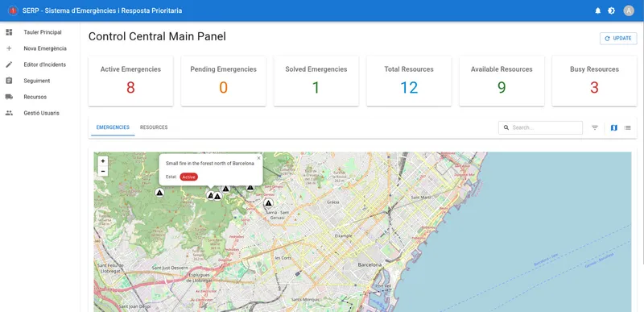Click the Total Resources card

pos(409,81)
